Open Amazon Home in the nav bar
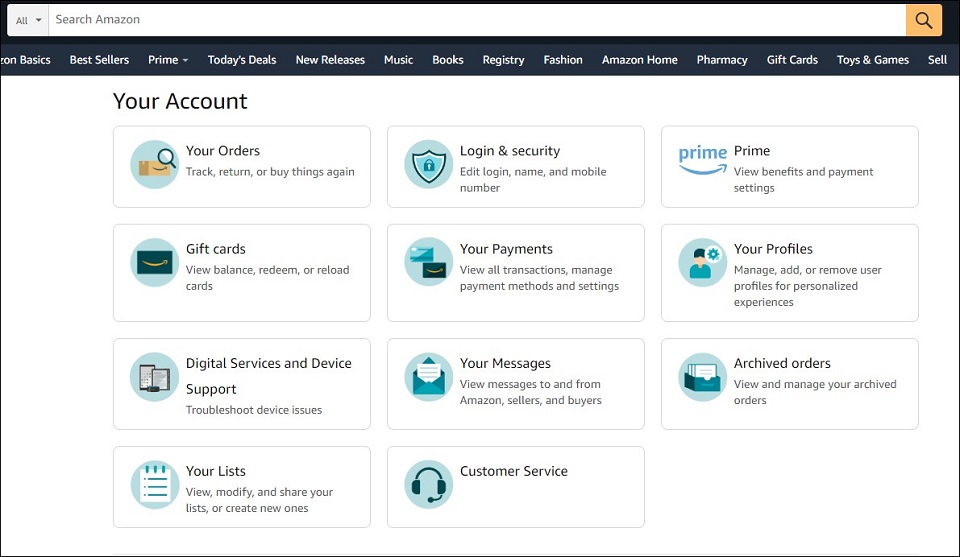Image resolution: width=960 pixels, height=557 pixels. click(639, 60)
